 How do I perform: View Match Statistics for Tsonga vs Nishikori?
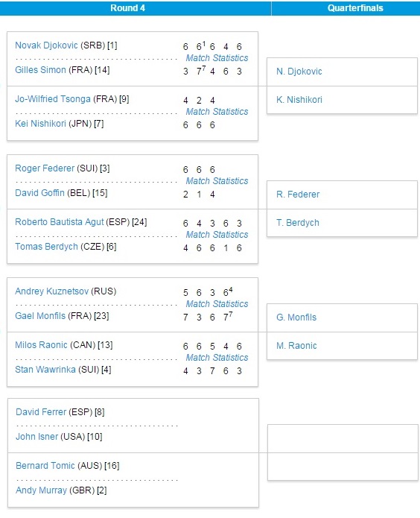217,112
